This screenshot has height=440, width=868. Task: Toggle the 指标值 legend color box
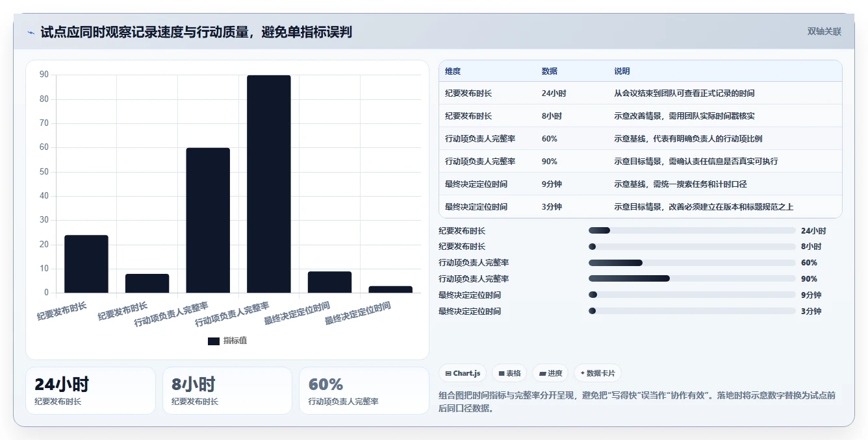pyautogui.click(x=214, y=341)
